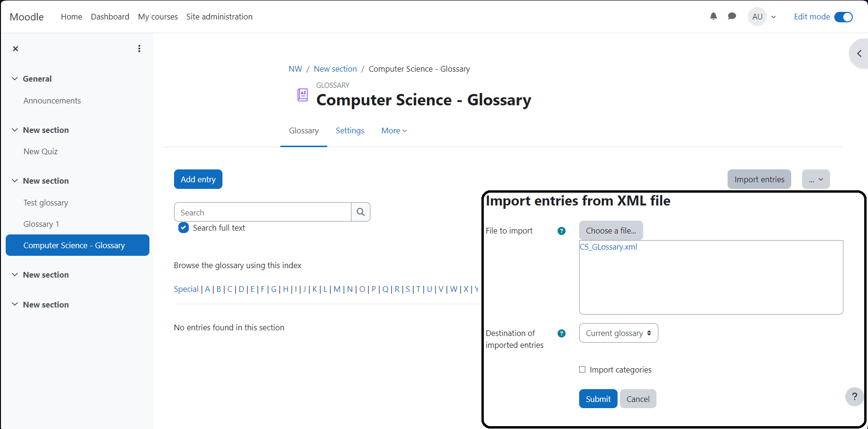Expand the More tab menu
868x429 pixels.
(394, 131)
